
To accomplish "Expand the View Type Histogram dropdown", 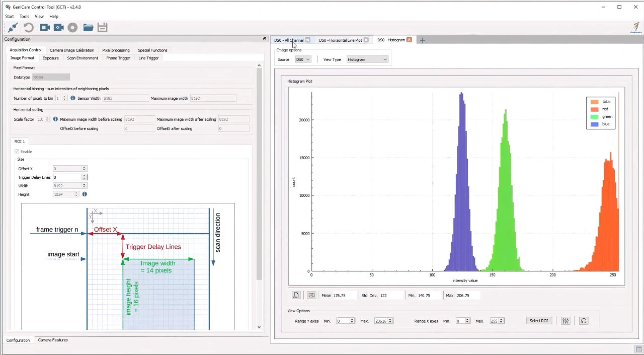I will tap(367, 59).
